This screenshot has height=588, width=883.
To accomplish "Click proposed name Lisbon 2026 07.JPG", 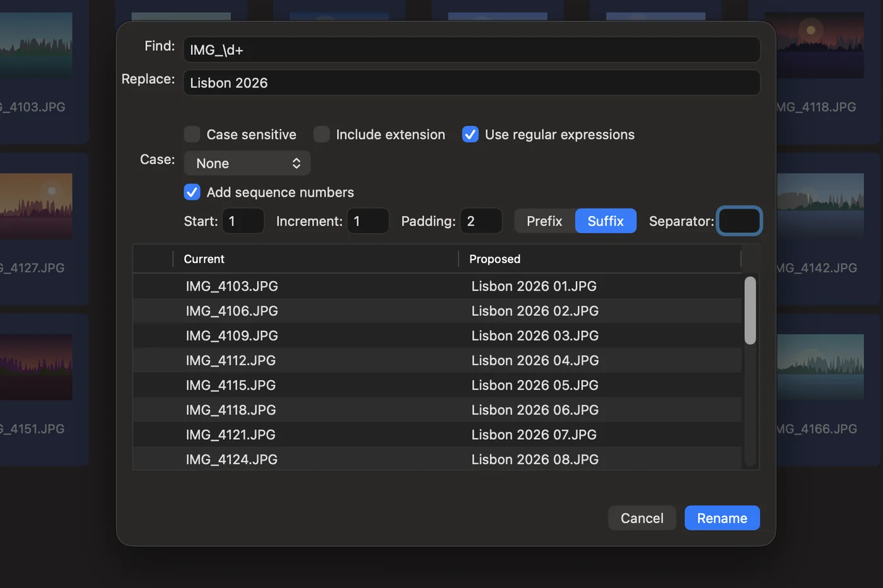I will [x=534, y=435].
